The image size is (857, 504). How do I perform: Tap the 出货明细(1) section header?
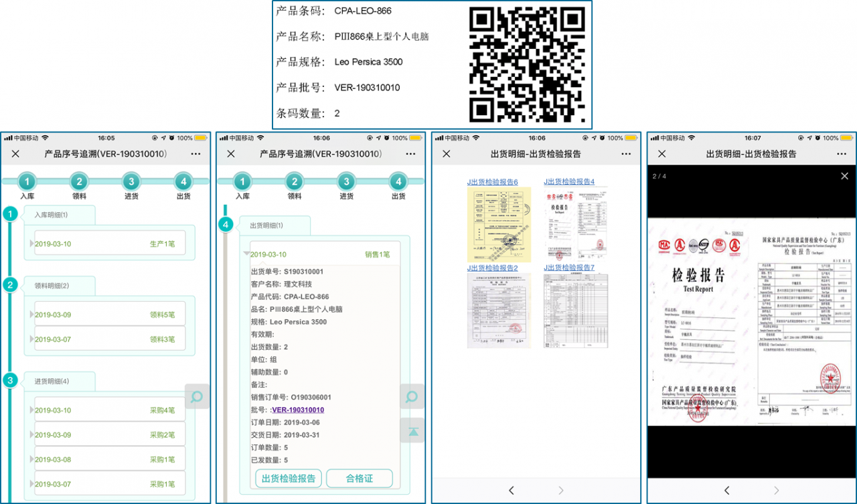pos(275,226)
